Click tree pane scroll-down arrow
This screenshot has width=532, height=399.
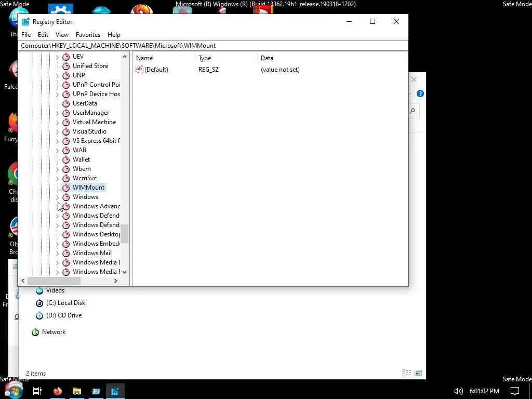point(125,272)
